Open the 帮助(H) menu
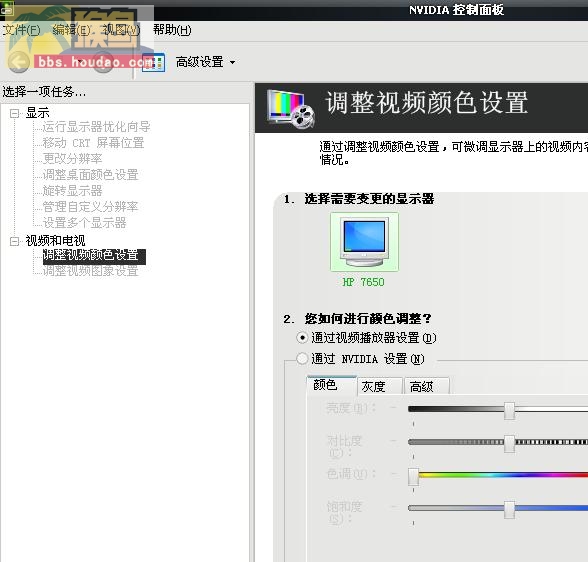This screenshot has width=588, height=562. [x=172, y=30]
